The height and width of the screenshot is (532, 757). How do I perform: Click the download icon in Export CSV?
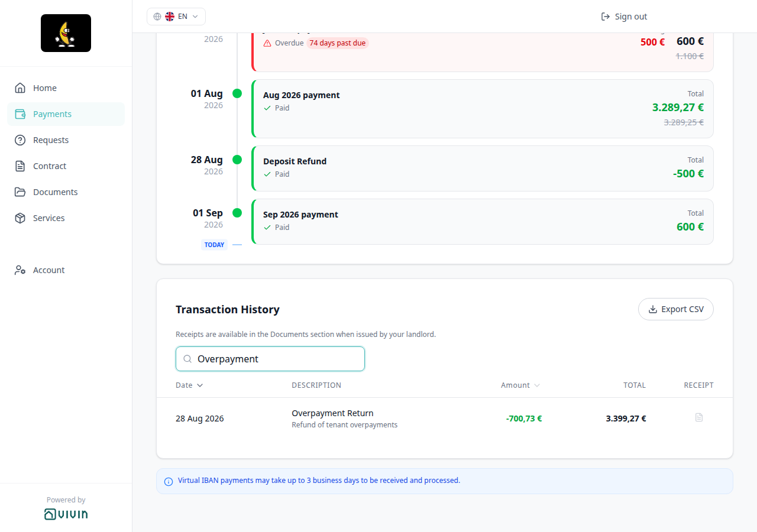[653, 309]
